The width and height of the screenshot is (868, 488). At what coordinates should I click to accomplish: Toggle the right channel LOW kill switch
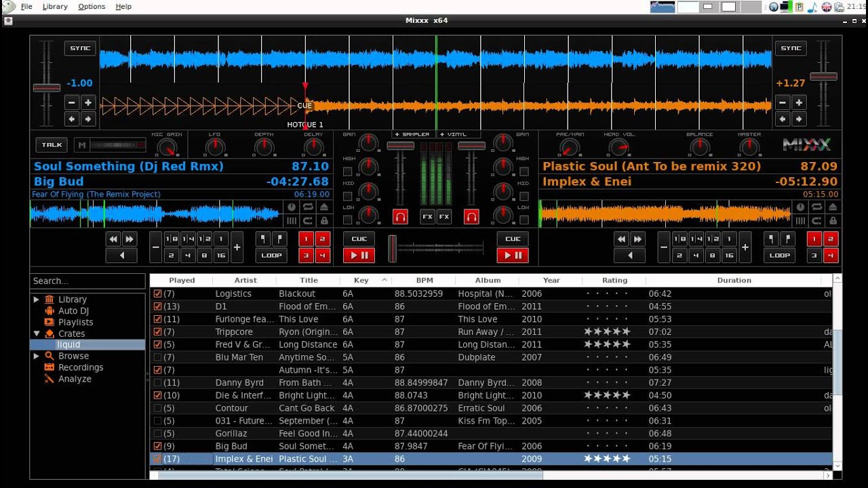coord(524,220)
